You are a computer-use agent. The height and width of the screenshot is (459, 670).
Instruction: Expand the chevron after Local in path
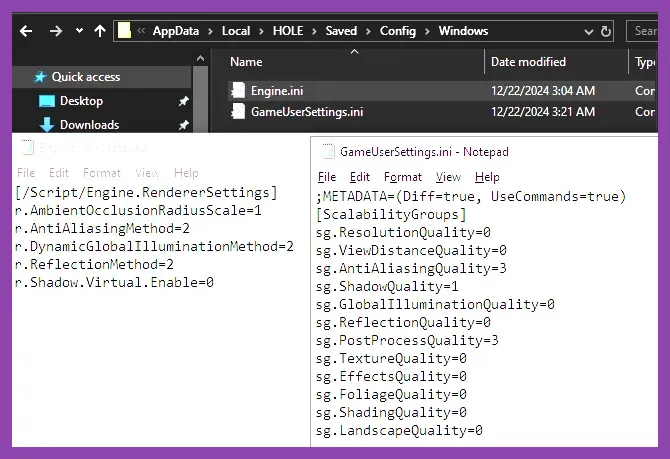coord(262,31)
